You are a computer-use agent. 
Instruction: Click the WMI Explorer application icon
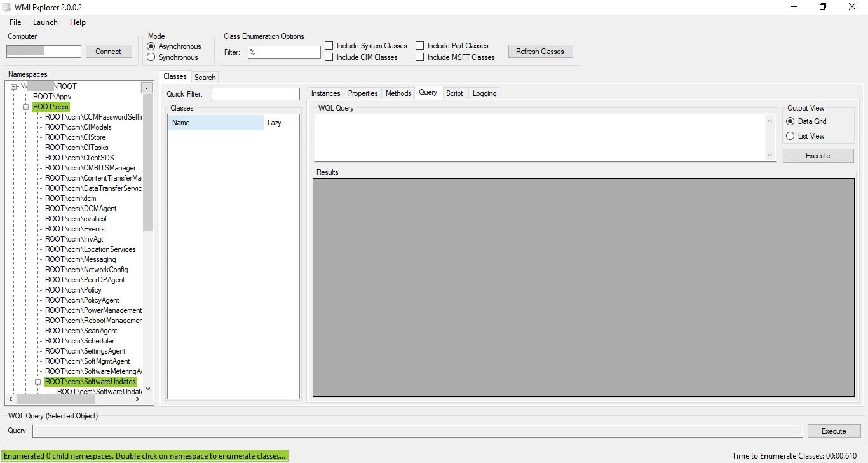click(6, 7)
